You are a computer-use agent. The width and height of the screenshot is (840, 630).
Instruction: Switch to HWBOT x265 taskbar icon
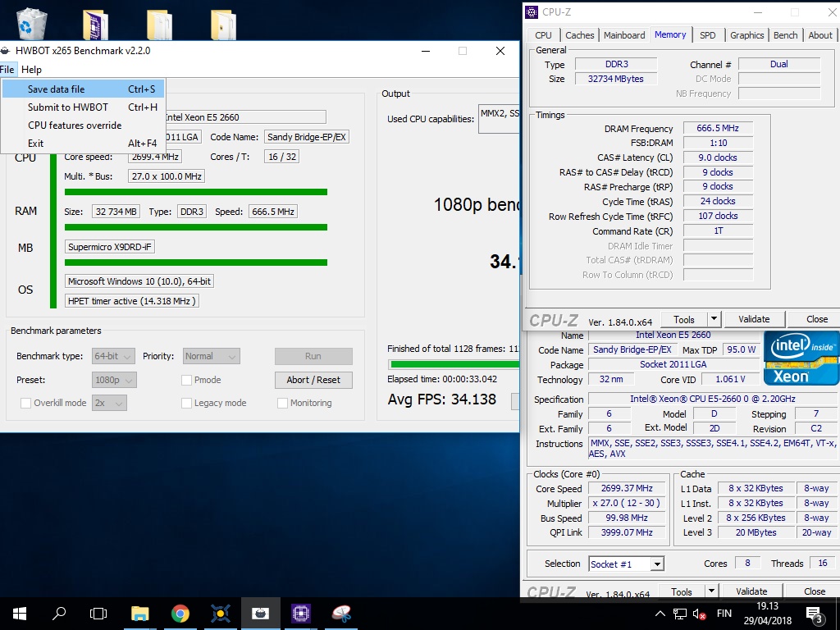260,614
